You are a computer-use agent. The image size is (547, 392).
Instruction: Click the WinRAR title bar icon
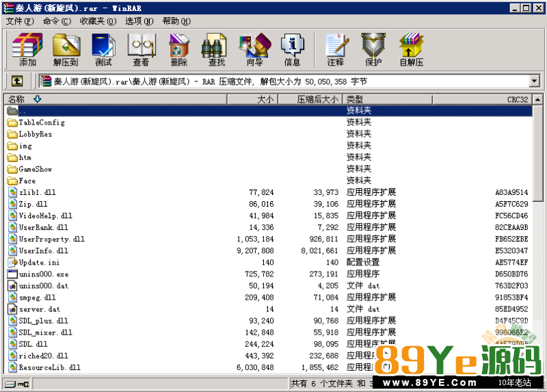coord(8,8)
